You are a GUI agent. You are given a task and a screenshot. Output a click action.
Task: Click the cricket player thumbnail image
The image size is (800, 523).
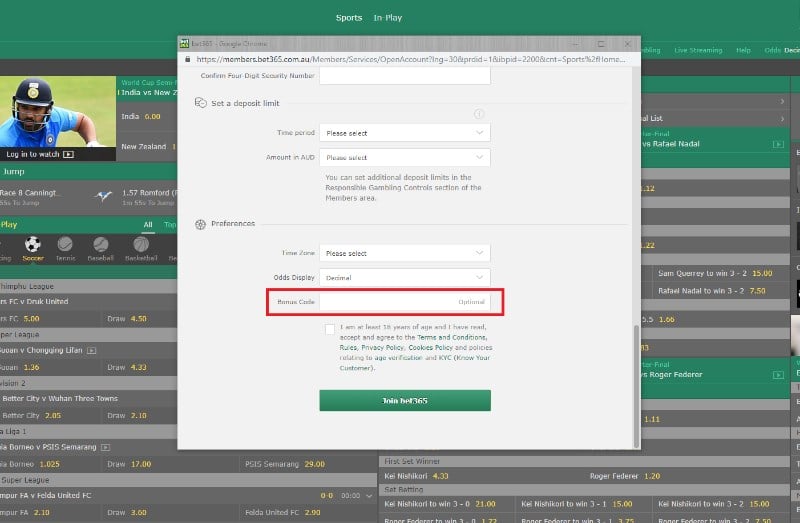(58, 112)
